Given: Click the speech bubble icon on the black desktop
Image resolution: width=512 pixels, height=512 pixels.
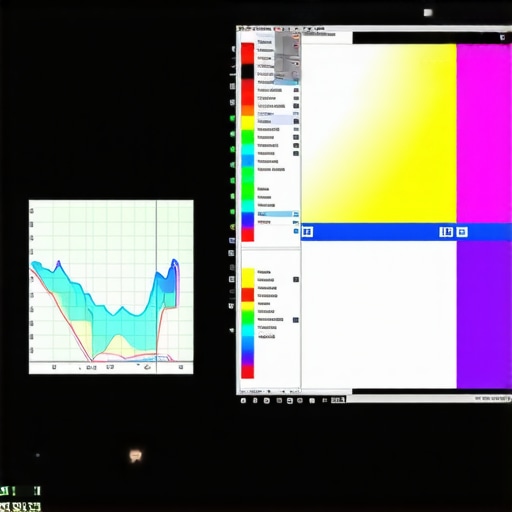Looking at the screenshot, I should (135, 455).
